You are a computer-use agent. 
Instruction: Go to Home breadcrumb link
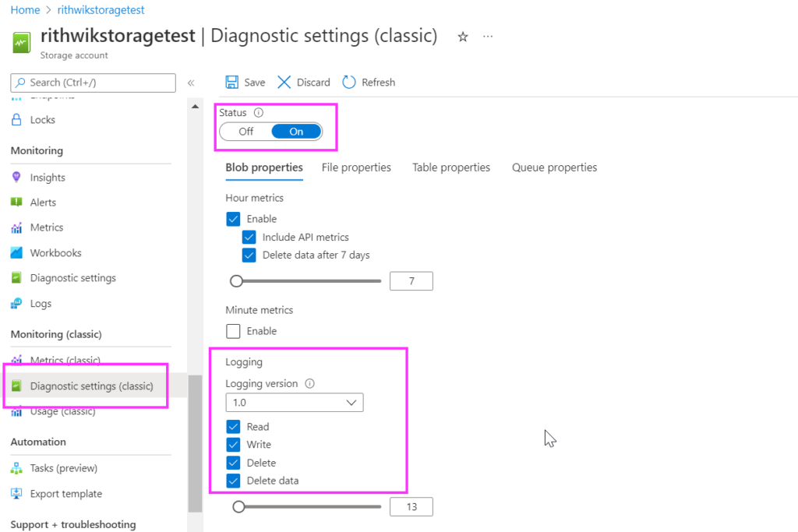(26, 9)
